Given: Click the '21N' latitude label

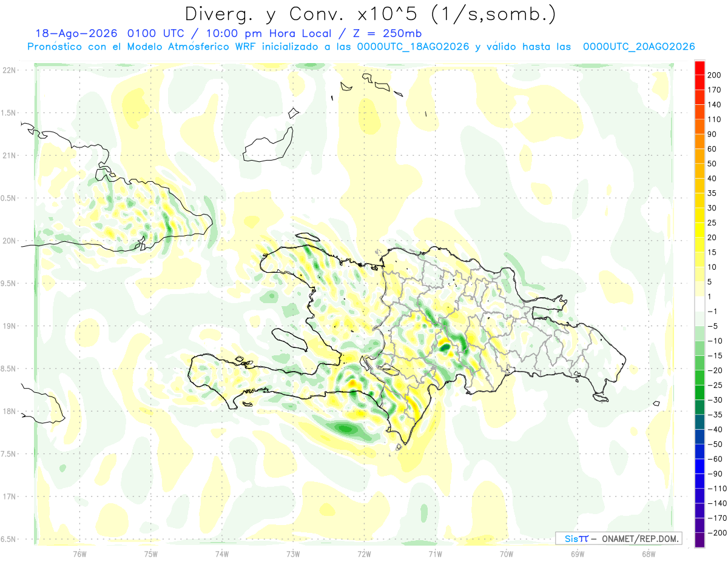Looking at the screenshot, I should tap(9, 155).
